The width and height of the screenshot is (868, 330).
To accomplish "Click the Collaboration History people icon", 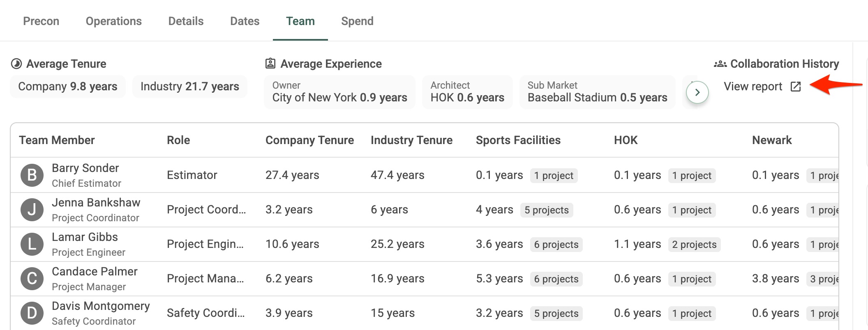I will coord(720,64).
